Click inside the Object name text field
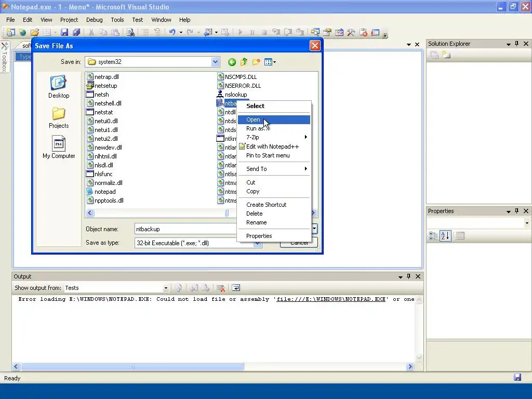The image size is (532, 399). coord(185,229)
